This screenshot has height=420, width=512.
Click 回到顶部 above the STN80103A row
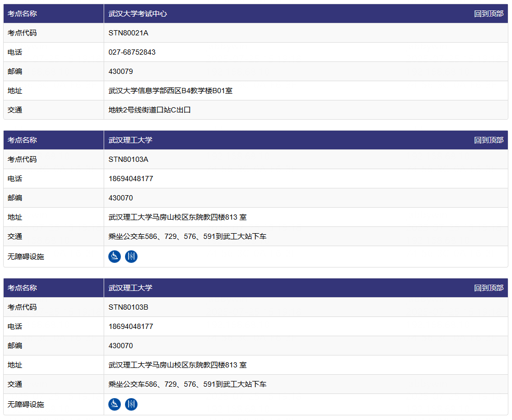tap(489, 141)
